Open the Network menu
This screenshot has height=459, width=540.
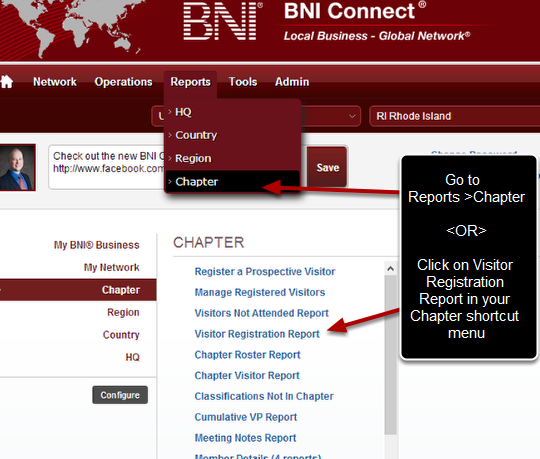pyautogui.click(x=55, y=82)
